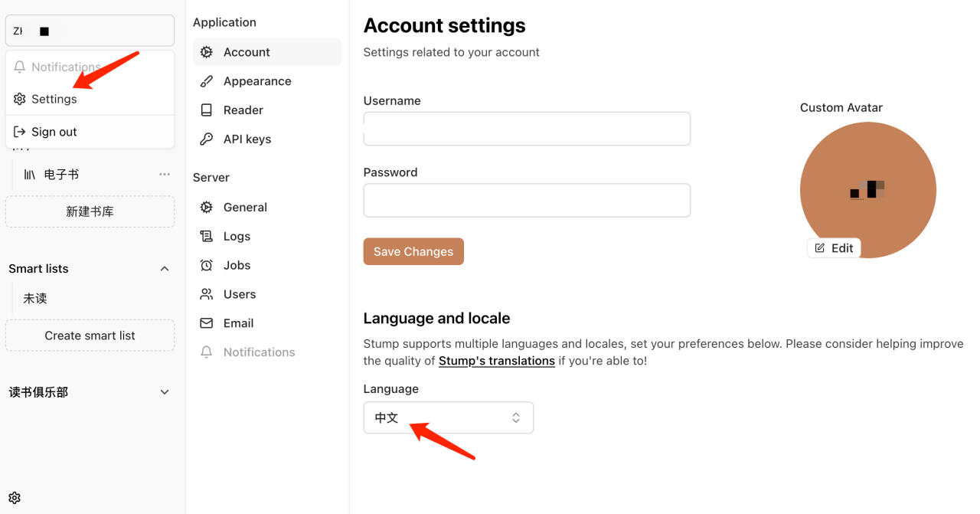View the server Logs page
980x514 pixels.
click(x=267, y=237)
